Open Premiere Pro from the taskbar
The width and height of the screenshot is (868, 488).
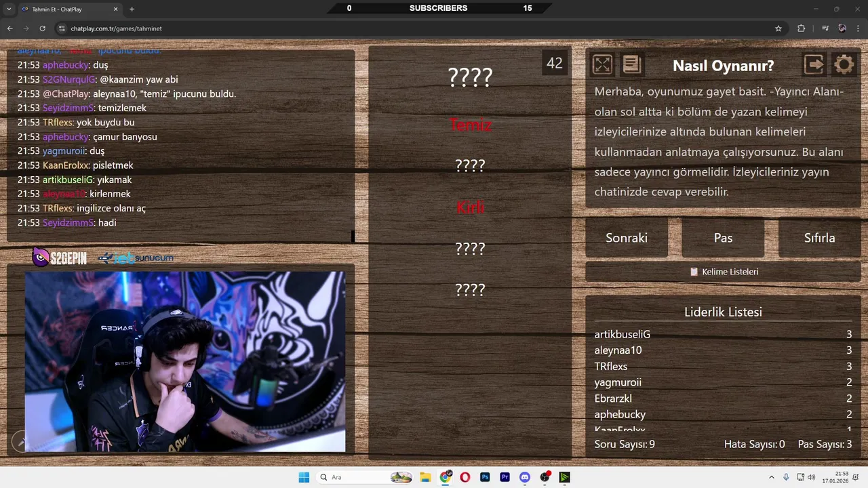pyautogui.click(x=505, y=477)
